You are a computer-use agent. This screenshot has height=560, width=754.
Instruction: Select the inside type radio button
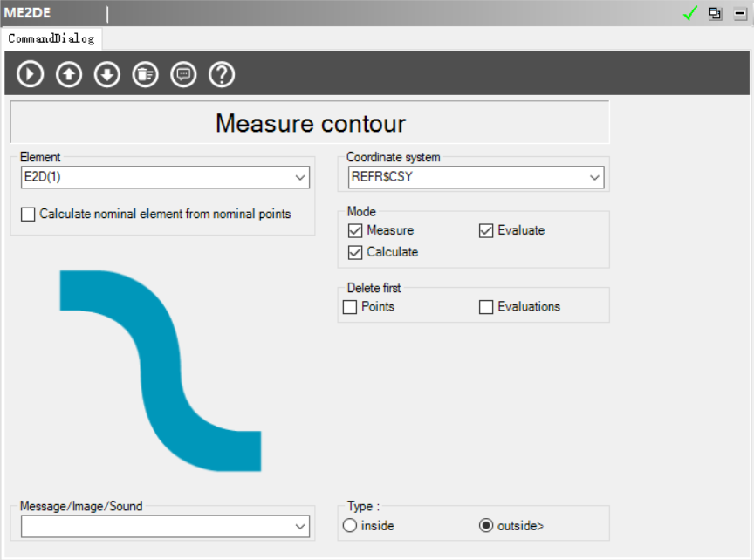[350, 526]
